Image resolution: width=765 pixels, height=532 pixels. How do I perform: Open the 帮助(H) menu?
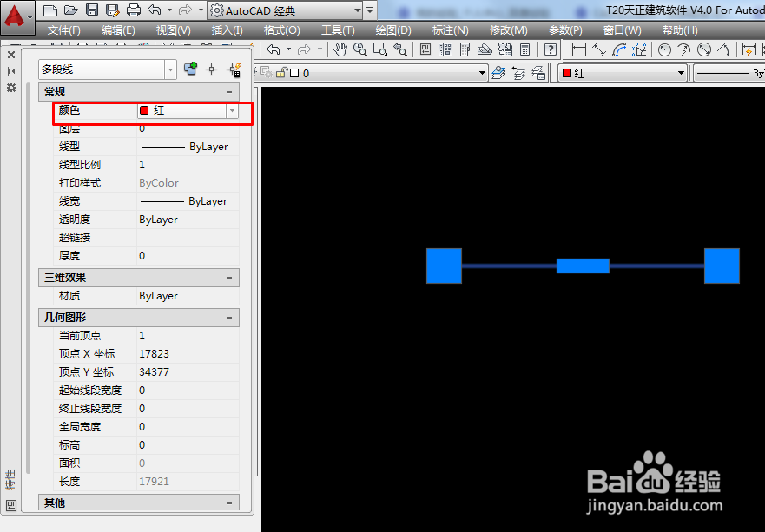coord(680,30)
